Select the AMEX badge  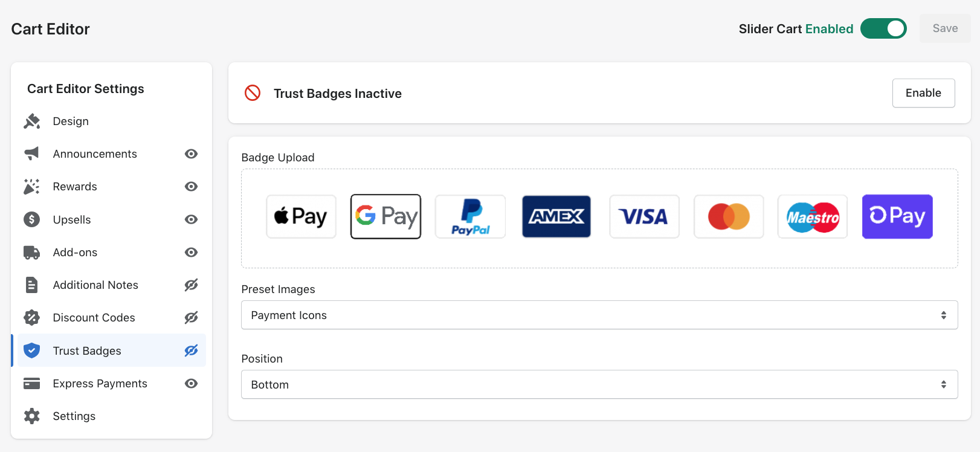556,216
